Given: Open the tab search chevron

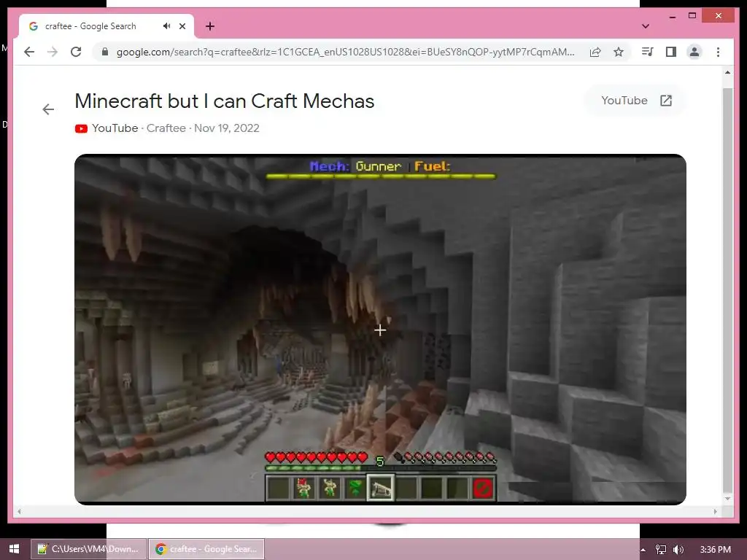Looking at the screenshot, I should [x=646, y=26].
